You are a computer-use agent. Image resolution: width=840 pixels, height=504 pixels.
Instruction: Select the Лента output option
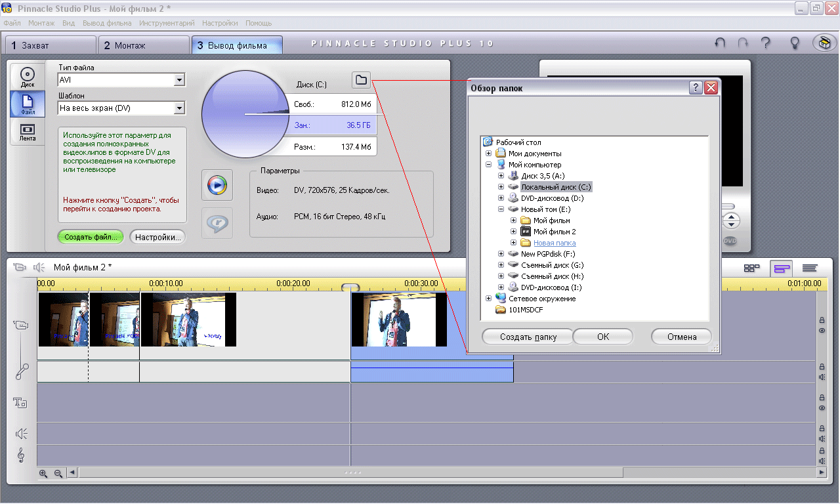28,131
